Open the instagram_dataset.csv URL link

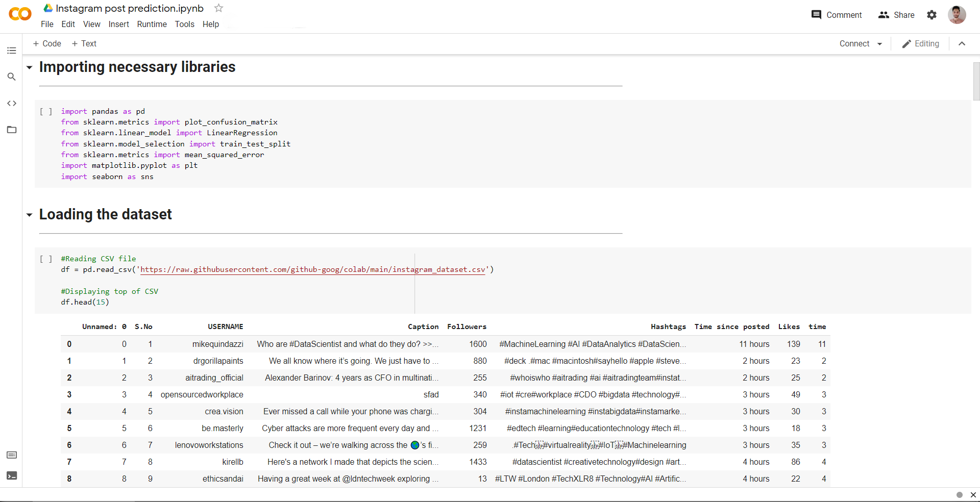coord(313,269)
